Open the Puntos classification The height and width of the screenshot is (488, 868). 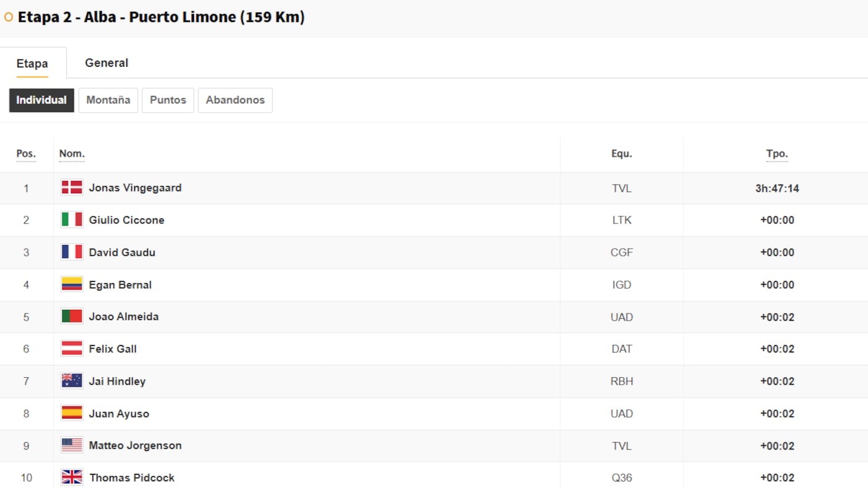click(x=168, y=100)
